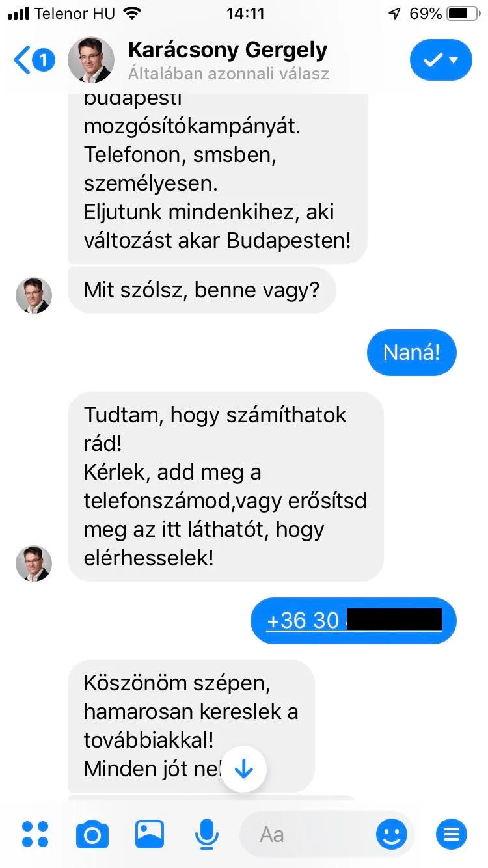
Task: Tap the unread count badge showing 1
Action: pos(44,61)
